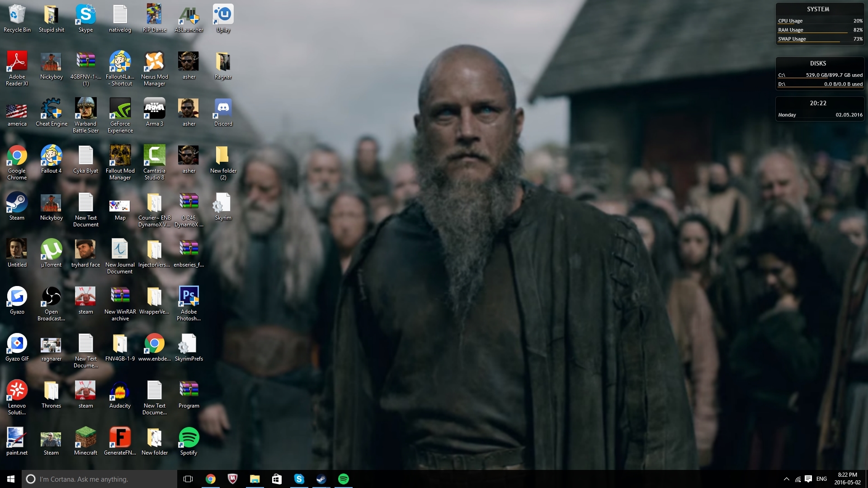The height and width of the screenshot is (488, 868).
Task: Select the Adobe Photoshop shortcut
Action: pyautogui.click(x=189, y=304)
